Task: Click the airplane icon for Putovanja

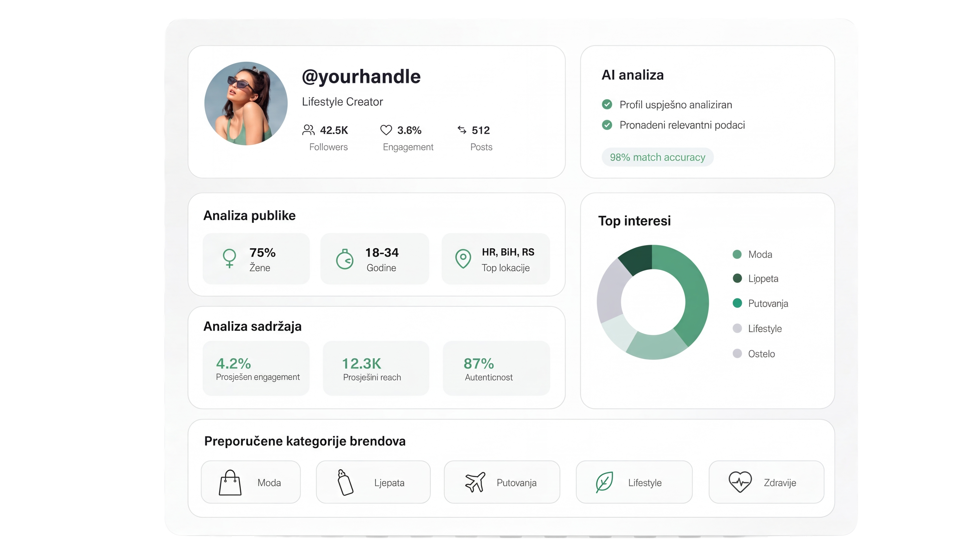Action: [x=475, y=482]
